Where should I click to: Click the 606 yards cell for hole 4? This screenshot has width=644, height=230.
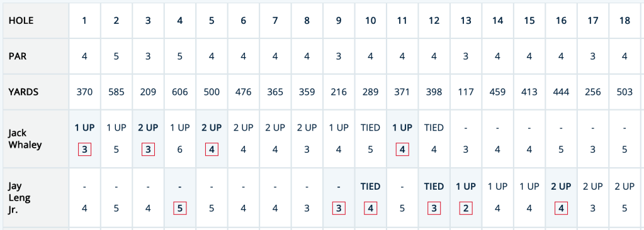pyautogui.click(x=180, y=92)
